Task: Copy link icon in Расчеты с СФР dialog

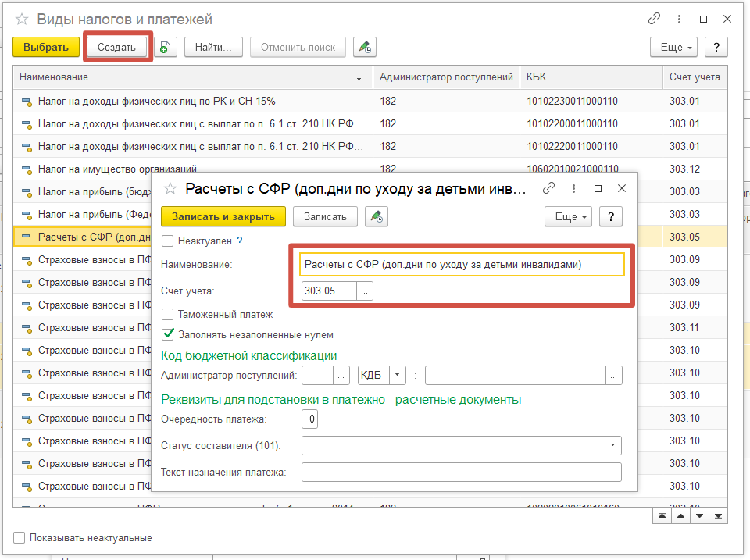Action: point(548,188)
